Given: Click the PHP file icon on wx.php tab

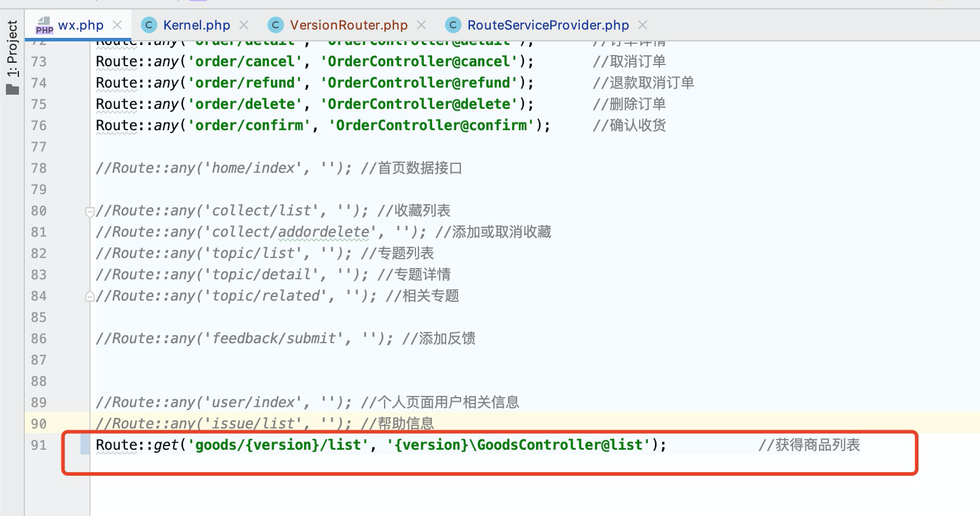Looking at the screenshot, I should point(44,25).
